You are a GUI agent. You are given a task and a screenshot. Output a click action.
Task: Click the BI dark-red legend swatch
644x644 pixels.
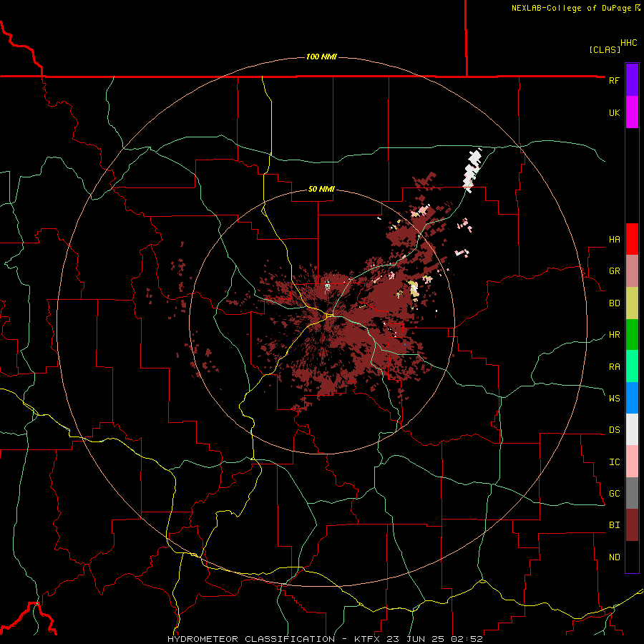632,525
